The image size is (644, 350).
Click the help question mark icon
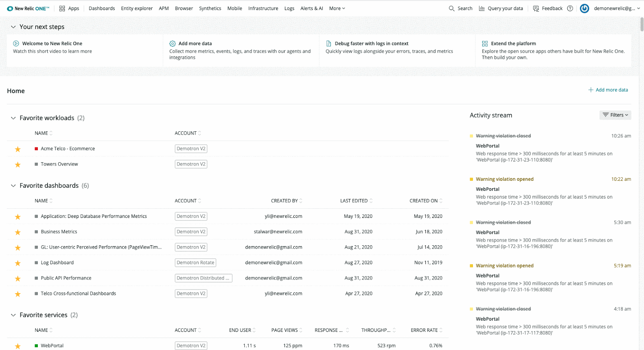click(x=570, y=8)
